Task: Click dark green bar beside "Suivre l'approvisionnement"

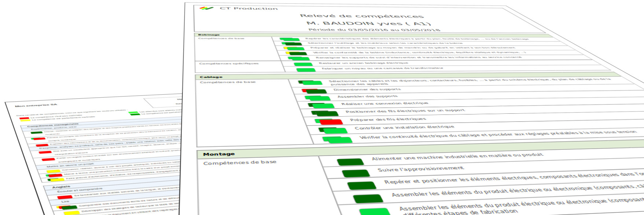Action: pyautogui.click(x=356, y=173)
